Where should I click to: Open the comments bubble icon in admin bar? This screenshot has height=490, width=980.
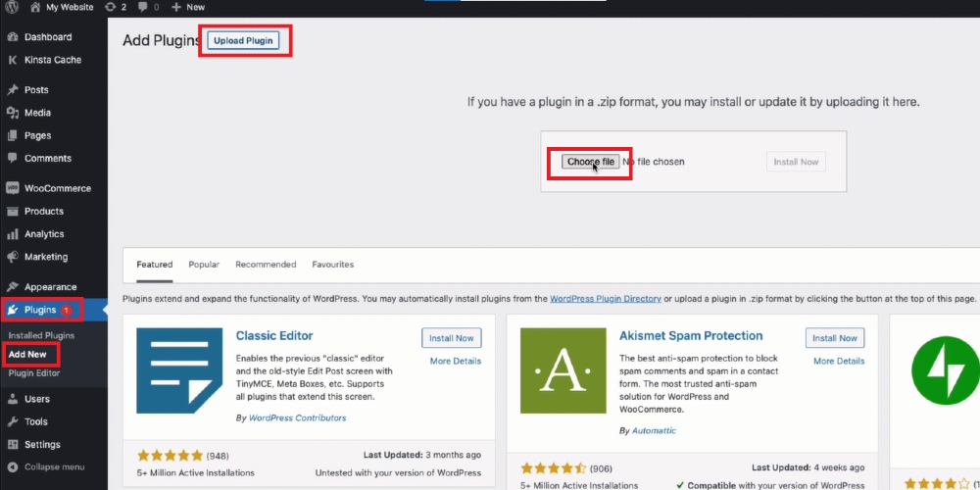(x=143, y=7)
